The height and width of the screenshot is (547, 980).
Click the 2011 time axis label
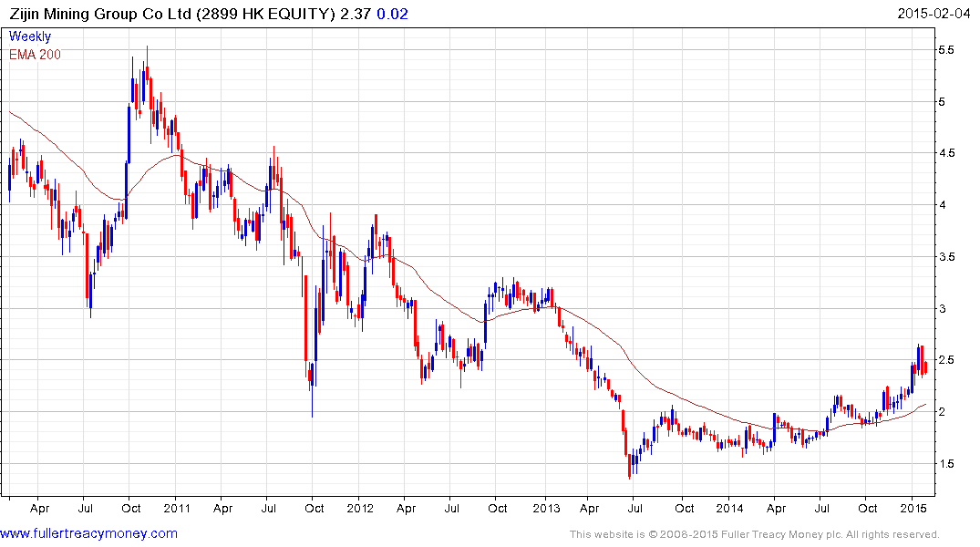click(x=177, y=508)
